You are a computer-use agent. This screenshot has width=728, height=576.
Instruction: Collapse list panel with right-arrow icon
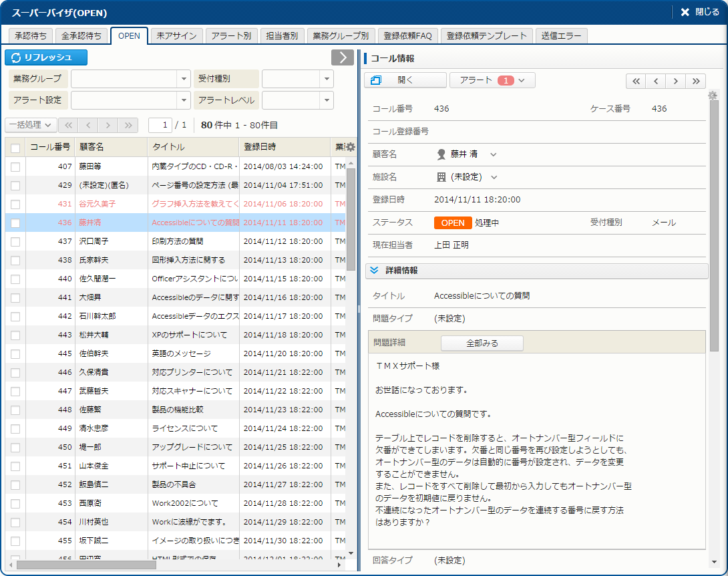pyautogui.click(x=342, y=57)
